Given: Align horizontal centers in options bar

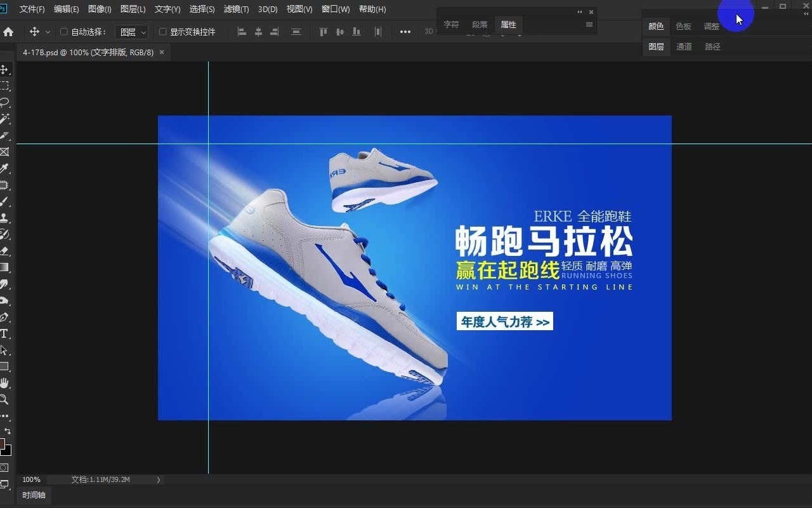Looking at the screenshot, I should tap(258, 32).
